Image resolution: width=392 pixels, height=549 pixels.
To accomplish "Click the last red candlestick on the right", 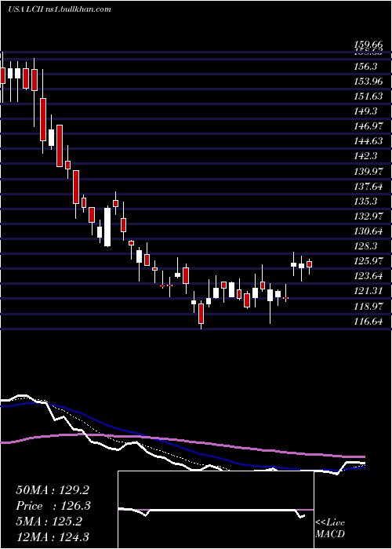I will point(309,264).
